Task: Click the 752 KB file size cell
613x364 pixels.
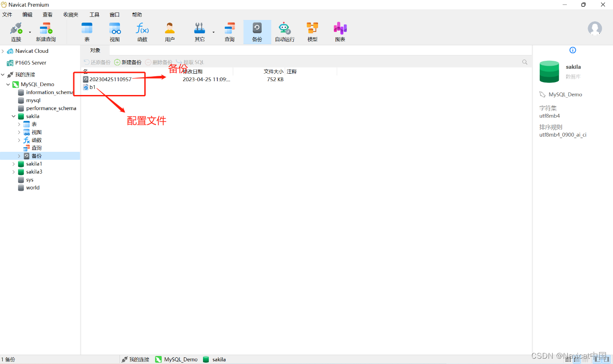Action: (x=275, y=79)
